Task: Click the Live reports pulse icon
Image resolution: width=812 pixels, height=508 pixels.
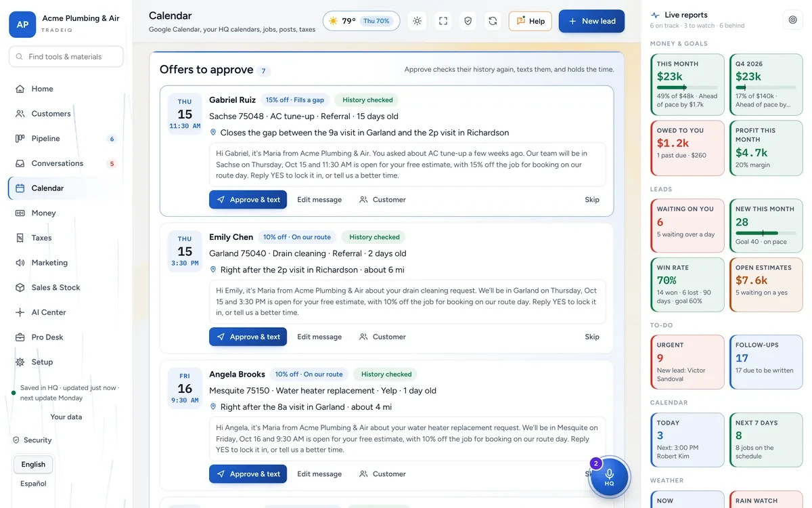Action: point(655,15)
